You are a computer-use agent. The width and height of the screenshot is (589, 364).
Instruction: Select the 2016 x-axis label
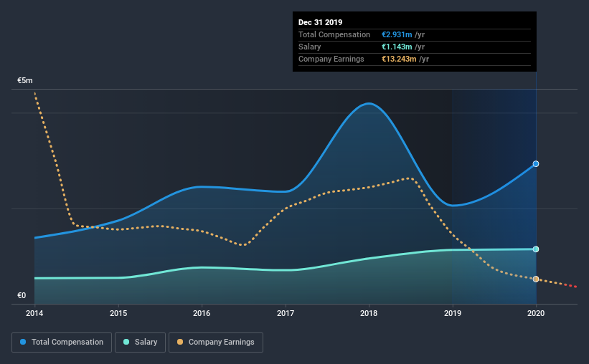202,313
